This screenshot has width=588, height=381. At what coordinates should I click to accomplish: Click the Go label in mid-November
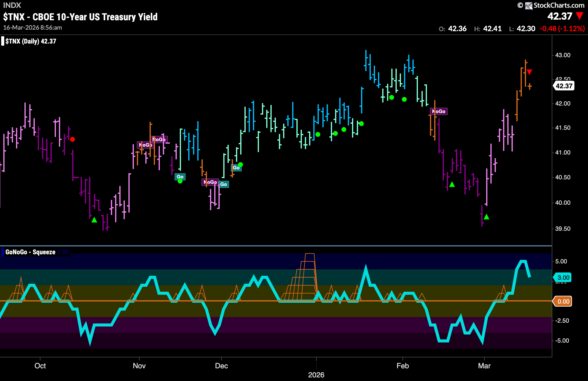tap(180, 177)
